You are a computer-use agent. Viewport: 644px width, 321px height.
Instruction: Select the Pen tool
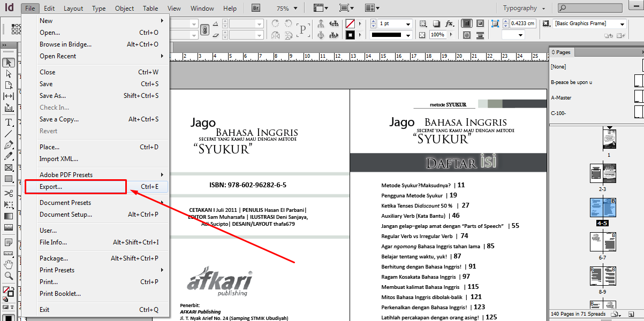(x=9, y=145)
